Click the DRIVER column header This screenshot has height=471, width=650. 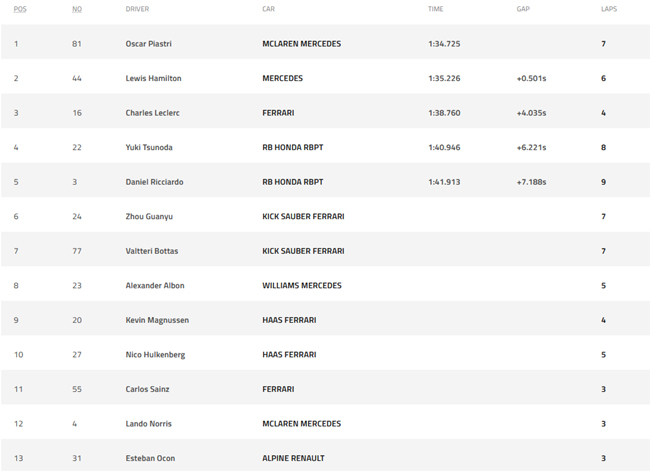coord(137,9)
